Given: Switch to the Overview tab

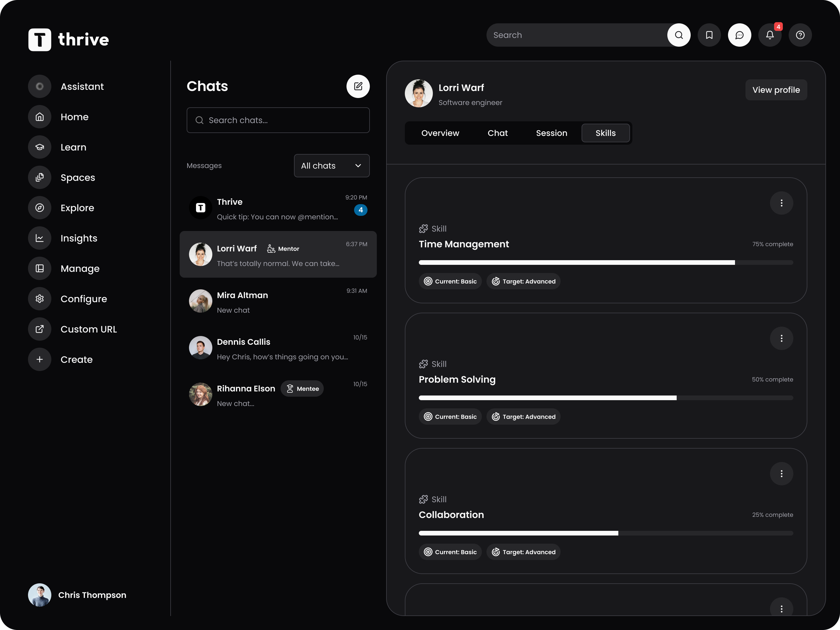Looking at the screenshot, I should point(440,133).
